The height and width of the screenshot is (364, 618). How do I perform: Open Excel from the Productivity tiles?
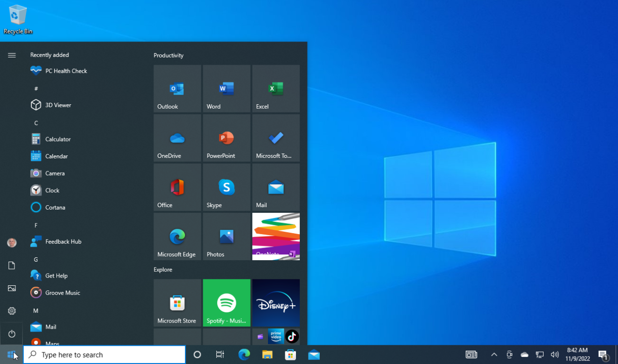click(x=276, y=89)
